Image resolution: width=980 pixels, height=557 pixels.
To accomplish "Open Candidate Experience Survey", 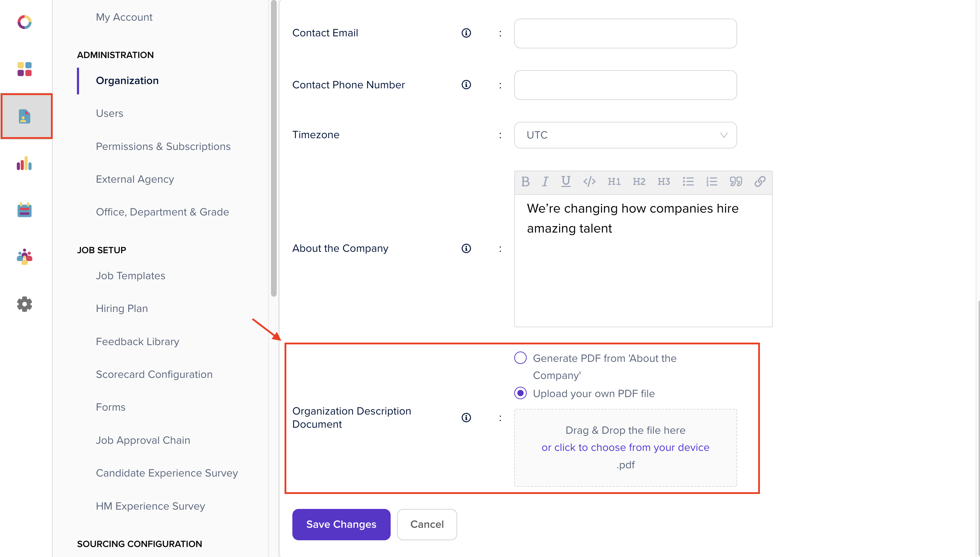I will click(x=167, y=473).
